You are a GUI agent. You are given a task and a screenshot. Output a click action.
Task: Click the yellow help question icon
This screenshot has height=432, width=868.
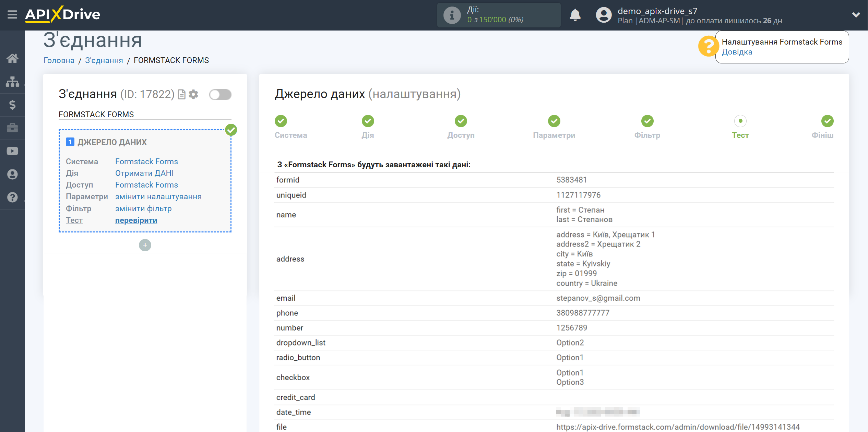tap(708, 46)
